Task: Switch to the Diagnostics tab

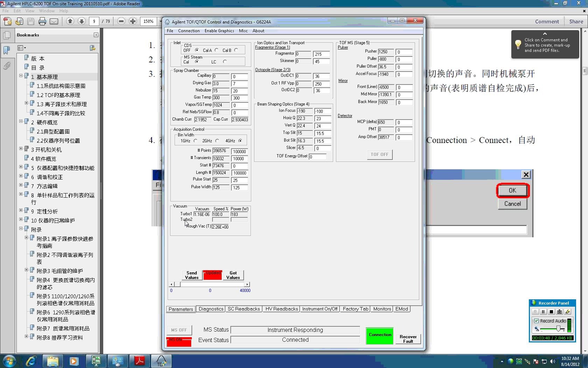Action: [x=211, y=309]
